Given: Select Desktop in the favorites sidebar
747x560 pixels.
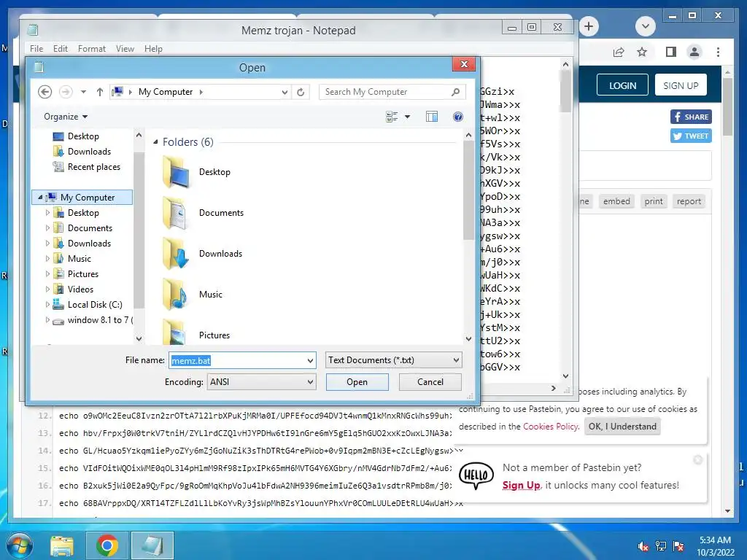Looking at the screenshot, I should 83,136.
